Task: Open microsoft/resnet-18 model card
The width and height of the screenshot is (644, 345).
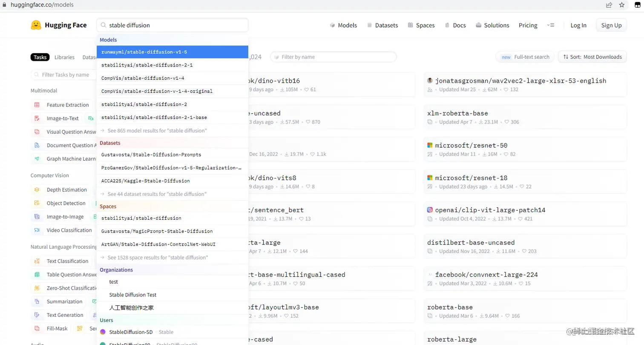Action: pyautogui.click(x=525, y=182)
